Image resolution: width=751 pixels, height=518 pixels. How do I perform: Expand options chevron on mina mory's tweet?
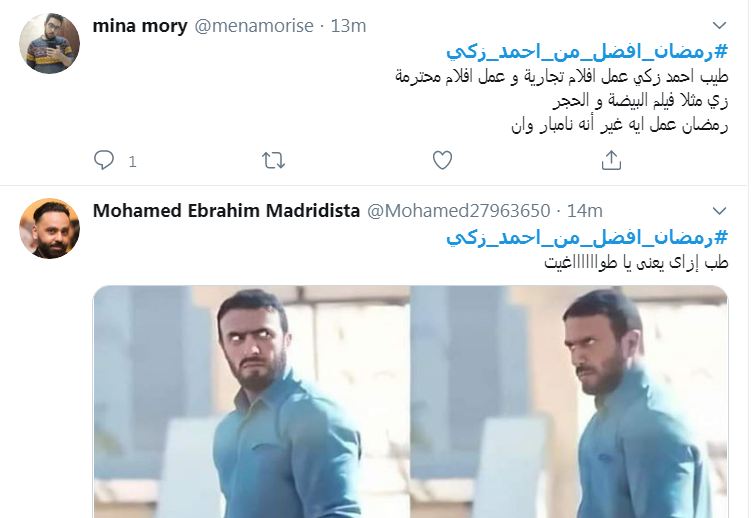tap(719, 25)
